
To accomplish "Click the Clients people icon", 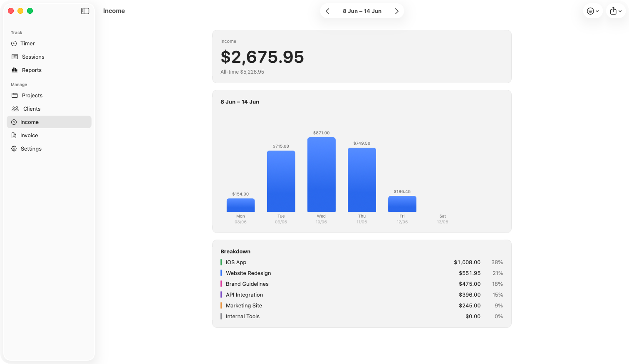I will pyautogui.click(x=15, y=109).
